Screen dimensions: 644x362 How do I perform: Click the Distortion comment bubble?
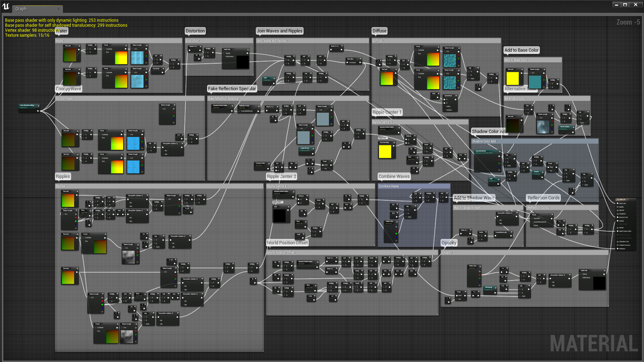click(195, 31)
